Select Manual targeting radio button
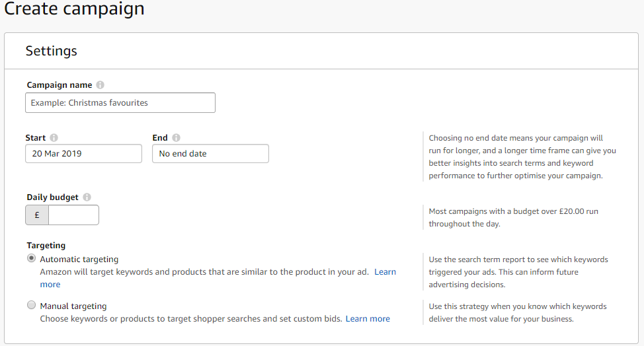Screen dimensions: 644x346 click(31, 305)
